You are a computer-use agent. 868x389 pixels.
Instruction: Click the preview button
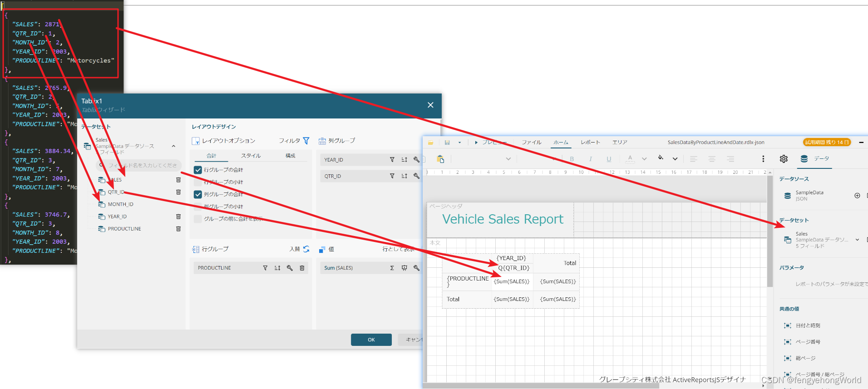[490, 143]
